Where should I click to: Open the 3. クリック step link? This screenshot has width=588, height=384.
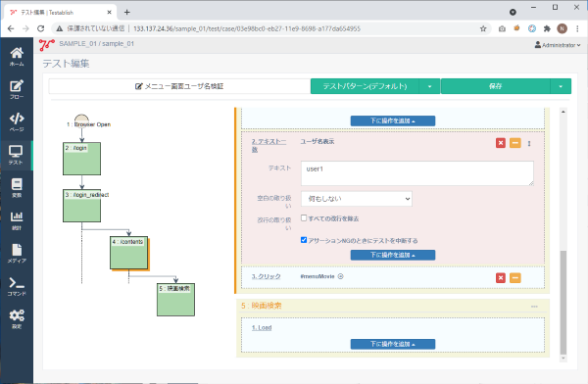pos(266,276)
